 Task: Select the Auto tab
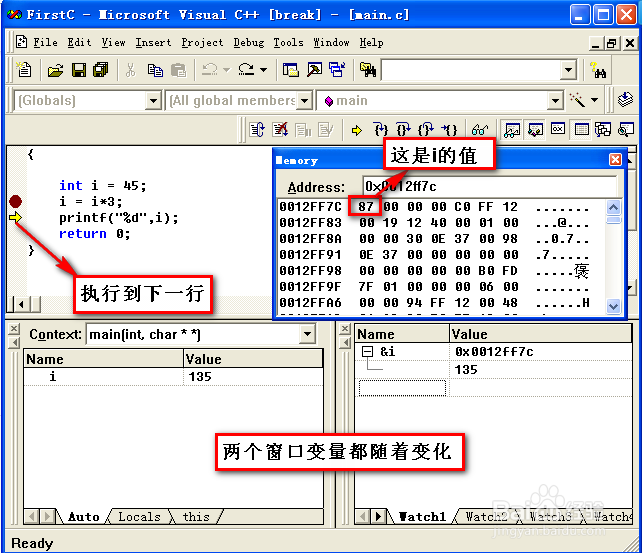84,517
